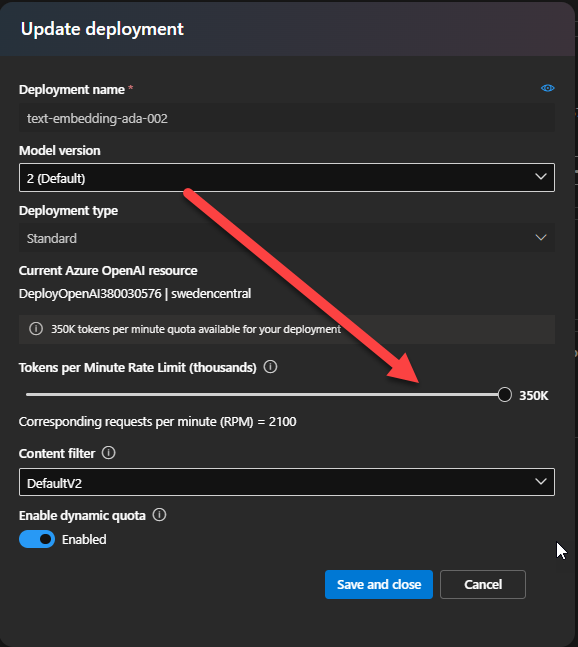Open the Content filter DefaultV2 dropdown
The image size is (578, 647).
287,482
